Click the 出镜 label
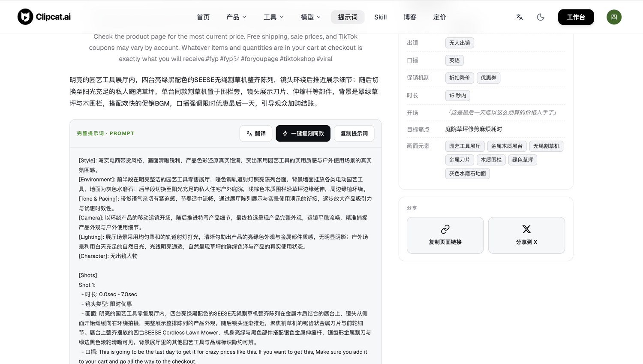The width and height of the screenshot is (643, 364). (x=412, y=43)
